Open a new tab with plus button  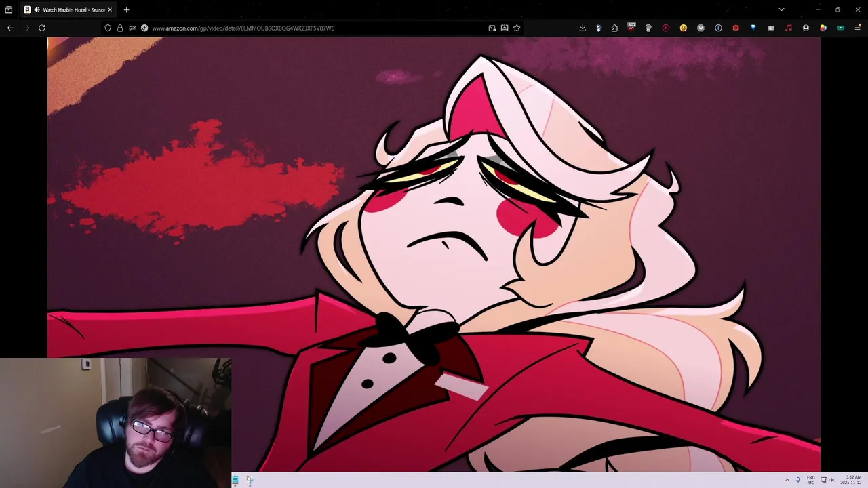pyautogui.click(x=126, y=9)
